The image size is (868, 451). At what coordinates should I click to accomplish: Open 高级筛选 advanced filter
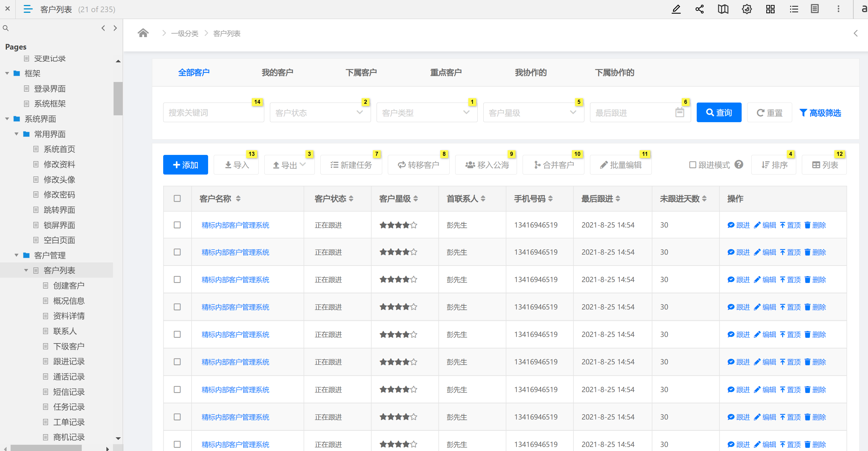[x=820, y=113]
